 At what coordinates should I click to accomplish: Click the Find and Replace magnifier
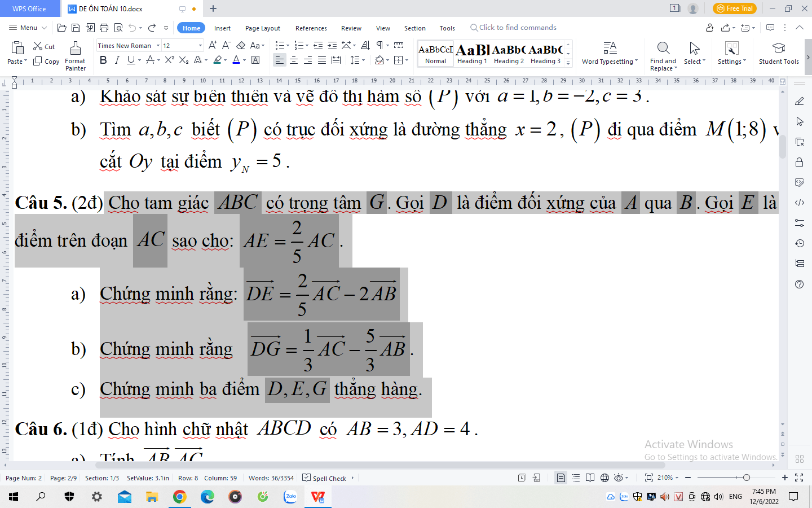pyautogui.click(x=663, y=49)
